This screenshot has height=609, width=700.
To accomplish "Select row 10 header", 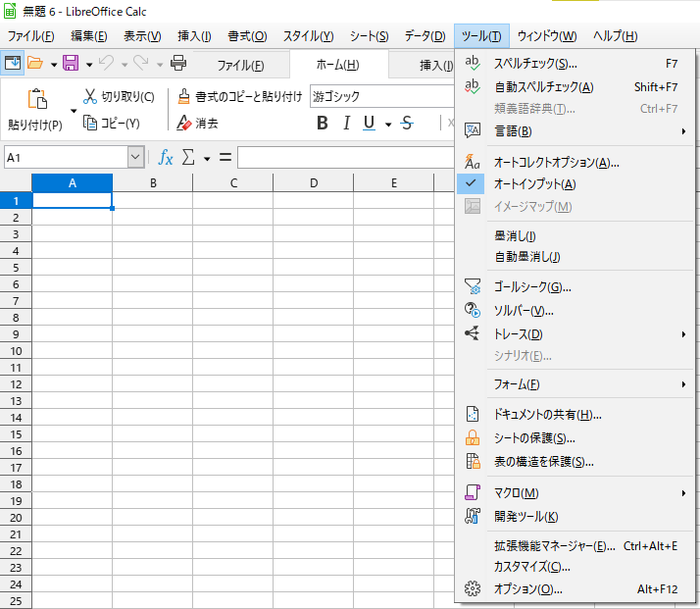I will point(16,351).
